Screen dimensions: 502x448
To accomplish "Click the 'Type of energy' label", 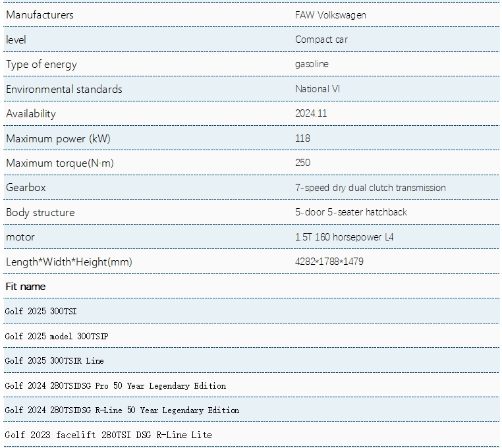I will pyautogui.click(x=42, y=65).
